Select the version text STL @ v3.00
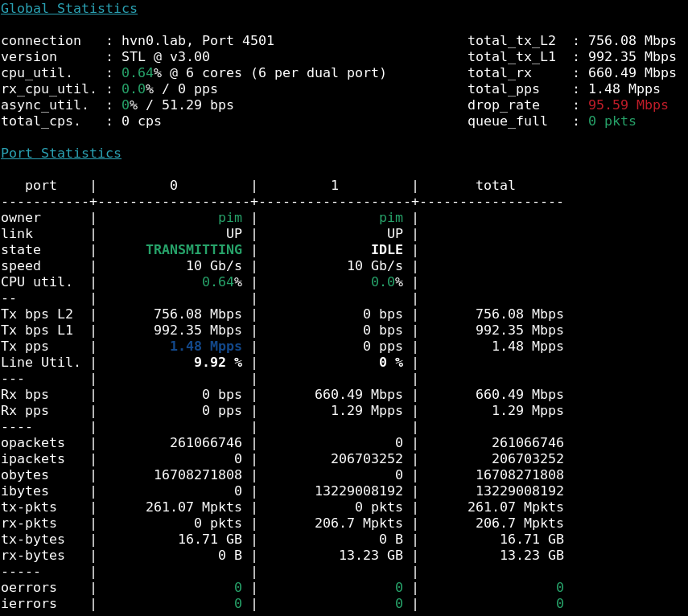This screenshot has width=688, height=616. tap(165, 57)
